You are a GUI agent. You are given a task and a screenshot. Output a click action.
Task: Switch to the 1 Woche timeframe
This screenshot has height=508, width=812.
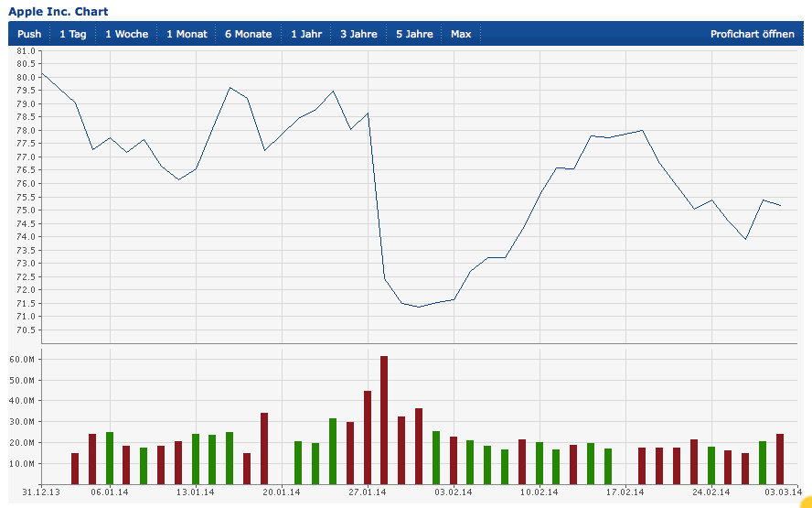127,34
